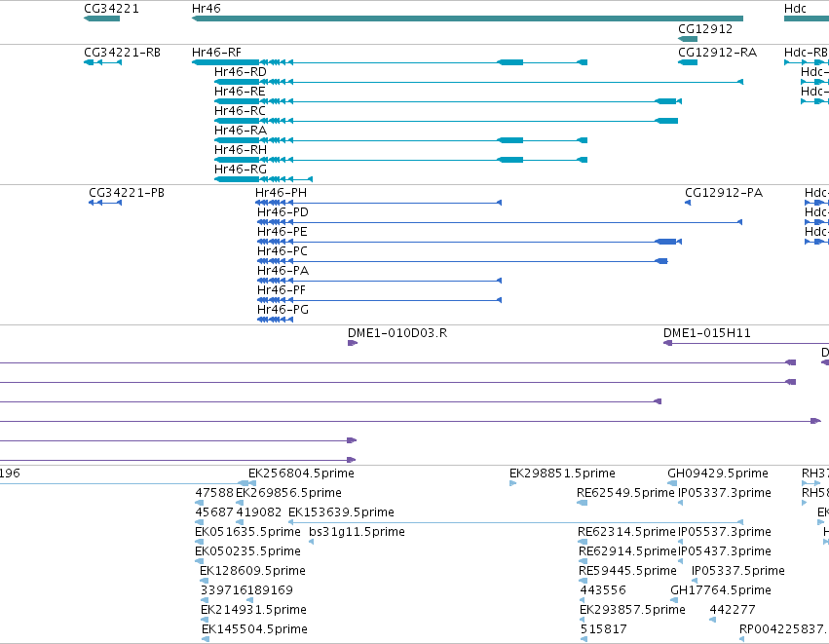Choose the EK153639.5prime EST label
This screenshot has width=829, height=644.
click(342, 512)
